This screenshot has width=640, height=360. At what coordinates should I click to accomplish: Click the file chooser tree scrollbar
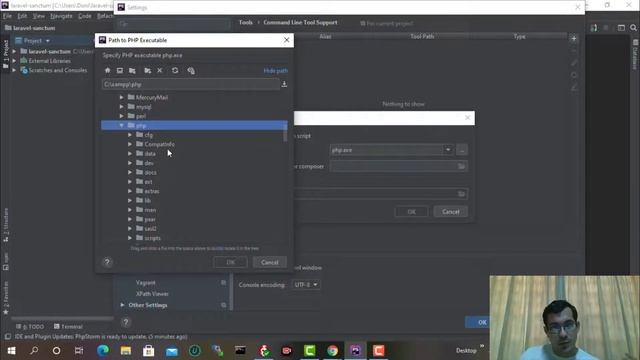coord(285,133)
